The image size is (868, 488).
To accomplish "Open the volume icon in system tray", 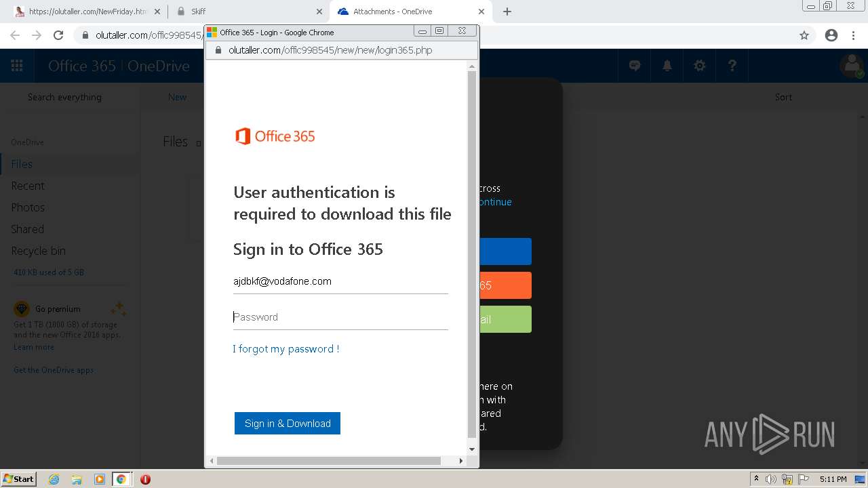I will (x=771, y=479).
